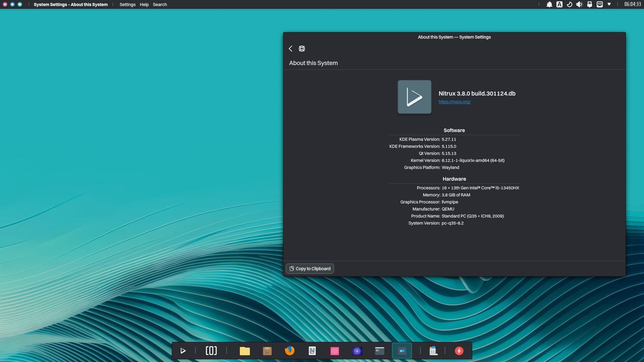Open Settings menu in menu bar
The height and width of the screenshot is (362, 644).
127,4
